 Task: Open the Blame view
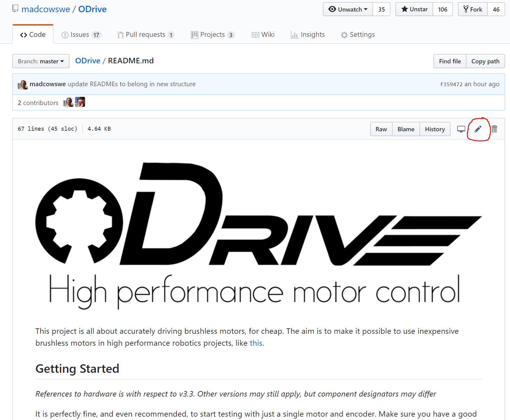[406, 129]
